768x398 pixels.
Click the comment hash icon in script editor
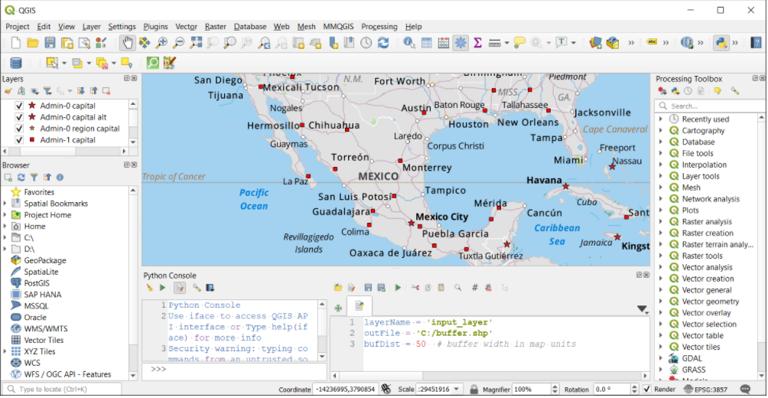tap(474, 288)
